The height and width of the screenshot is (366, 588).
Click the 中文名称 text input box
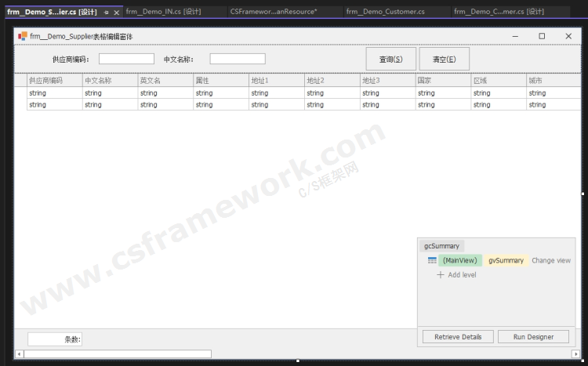[238, 59]
